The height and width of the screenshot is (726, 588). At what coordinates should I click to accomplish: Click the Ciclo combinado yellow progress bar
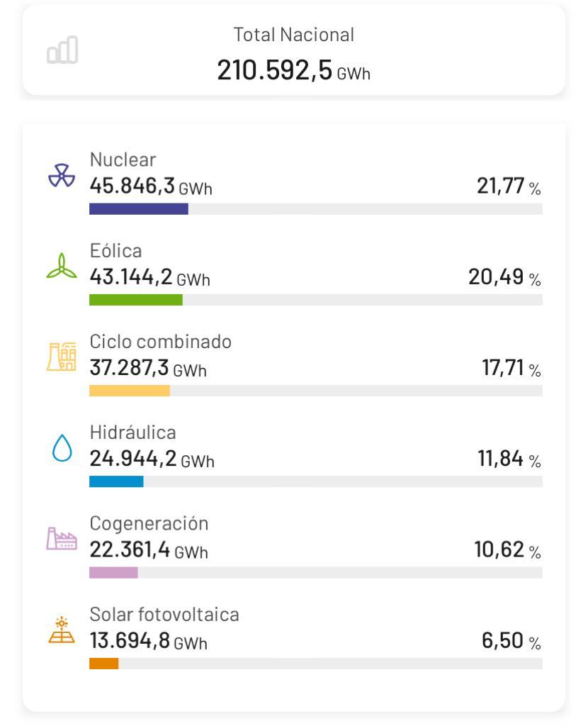(130, 391)
